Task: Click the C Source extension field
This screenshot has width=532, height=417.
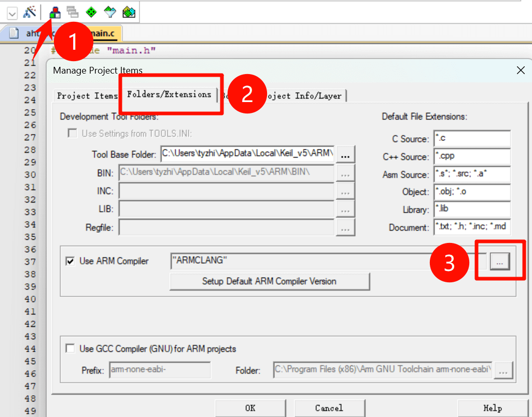Action: (x=472, y=139)
